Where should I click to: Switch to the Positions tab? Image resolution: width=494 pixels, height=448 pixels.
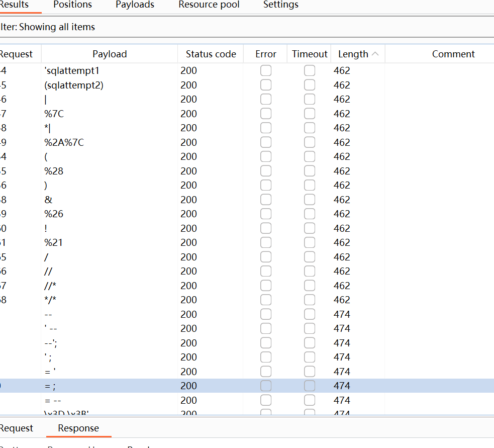point(72,5)
